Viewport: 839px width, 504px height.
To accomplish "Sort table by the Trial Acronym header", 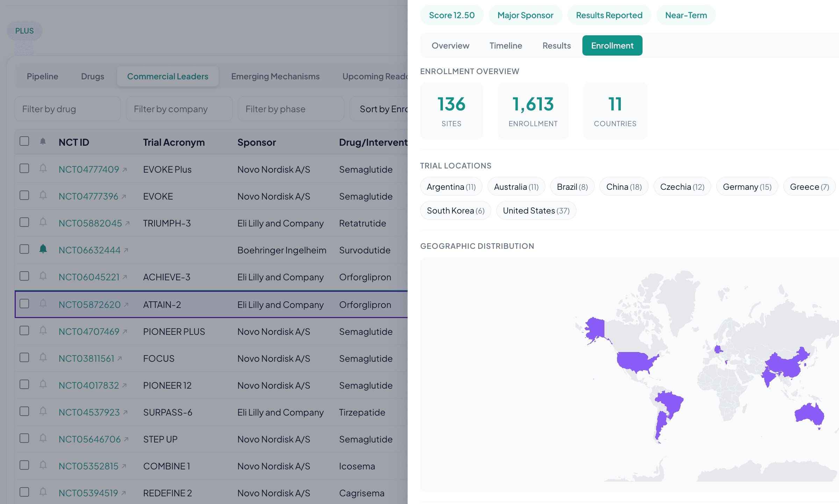I will pos(174,143).
